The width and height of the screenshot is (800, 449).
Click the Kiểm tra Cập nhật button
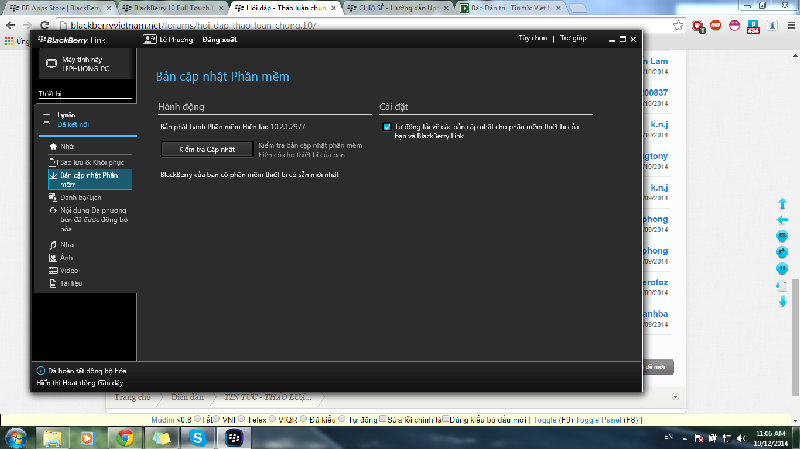tap(207, 149)
